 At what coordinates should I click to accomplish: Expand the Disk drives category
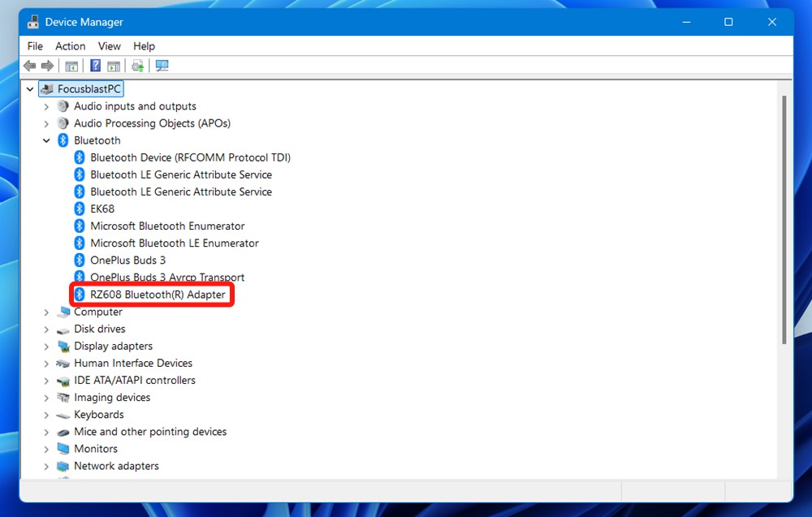46,329
